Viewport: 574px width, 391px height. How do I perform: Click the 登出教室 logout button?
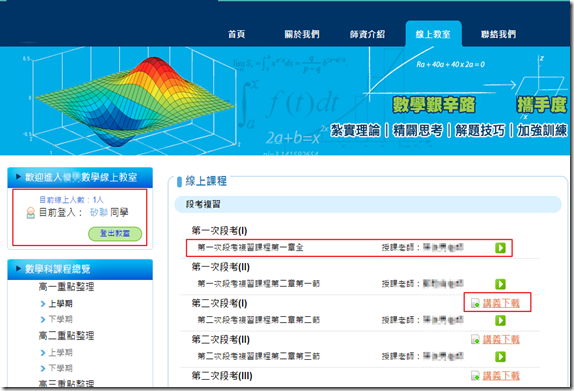115,234
